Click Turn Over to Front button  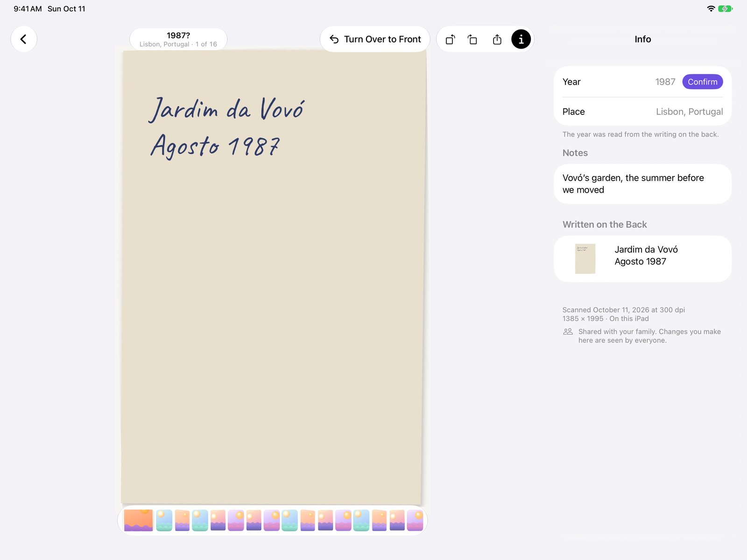[375, 39]
